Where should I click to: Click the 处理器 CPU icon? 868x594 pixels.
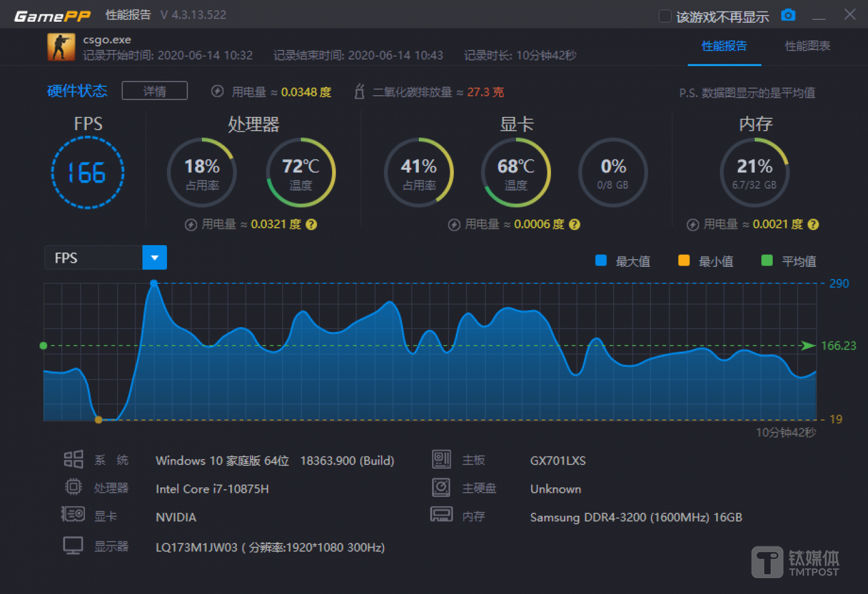tap(73, 487)
